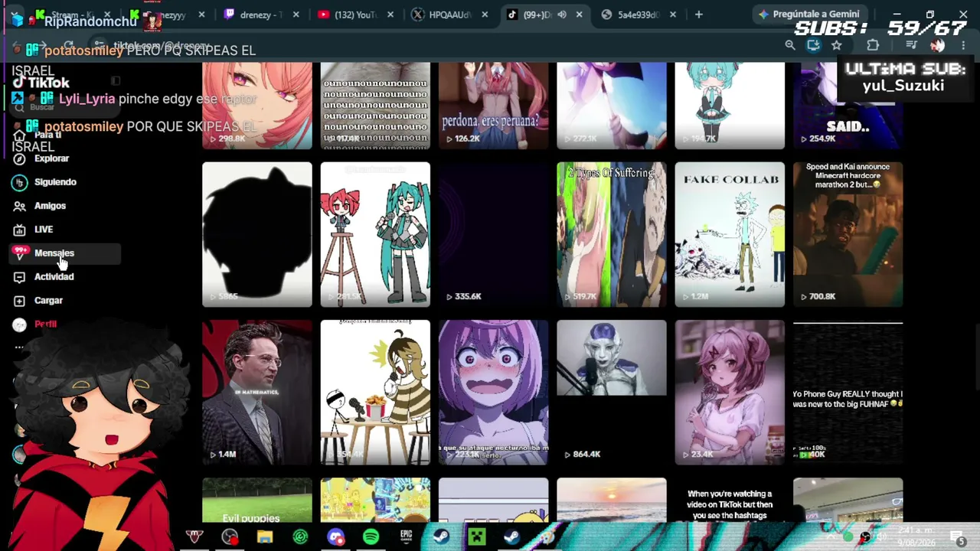Open the stick figure cartoon video

pos(375,393)
